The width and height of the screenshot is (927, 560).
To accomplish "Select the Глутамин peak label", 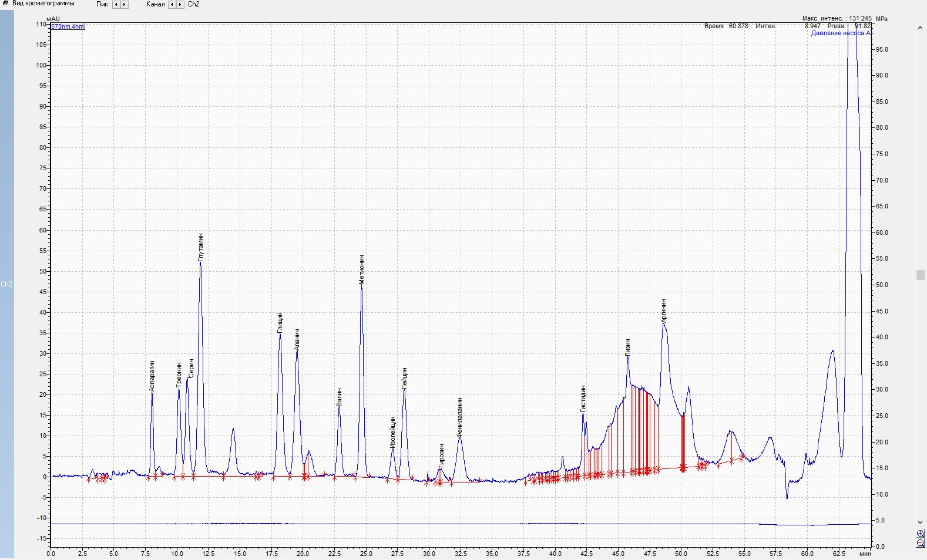I will click(x=200, y=247).
